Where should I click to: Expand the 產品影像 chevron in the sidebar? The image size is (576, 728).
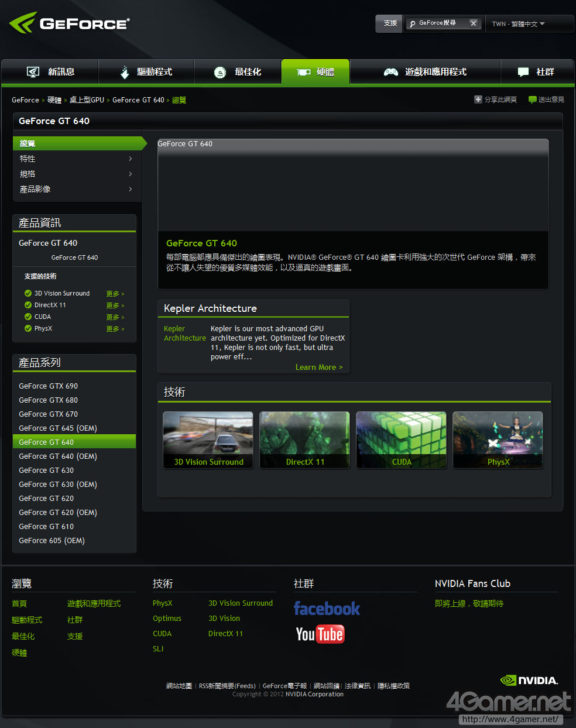tap(130, 189)
